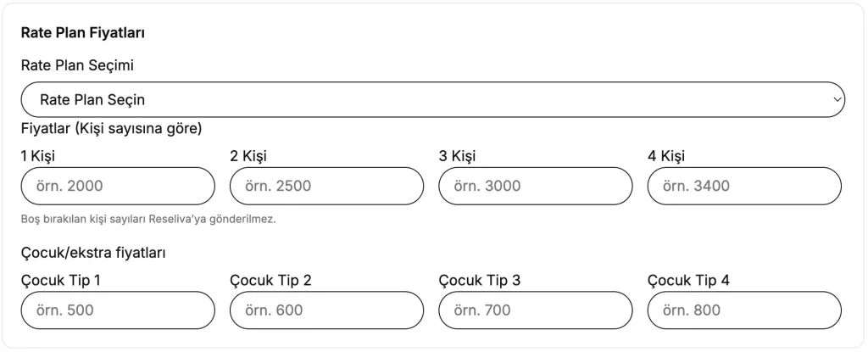Click the Çocuk Tip 2 input box

click(x=326, y=310)
